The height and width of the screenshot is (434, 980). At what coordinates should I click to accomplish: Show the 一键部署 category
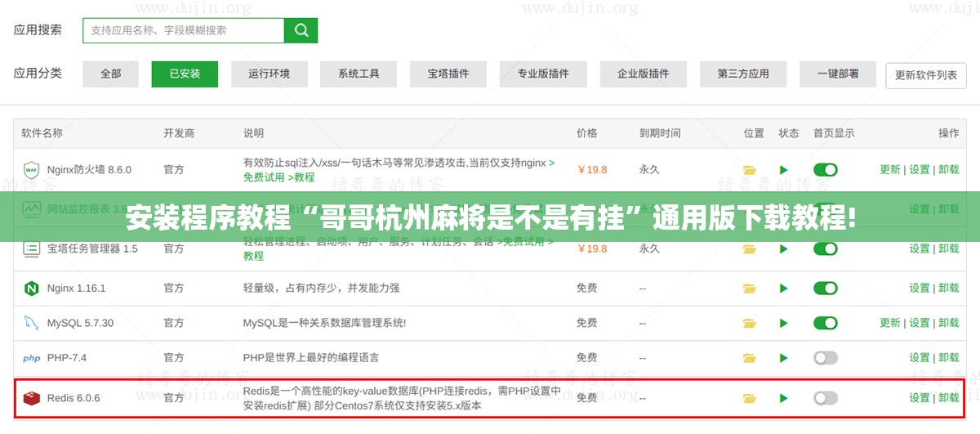[x=838, y=74]
